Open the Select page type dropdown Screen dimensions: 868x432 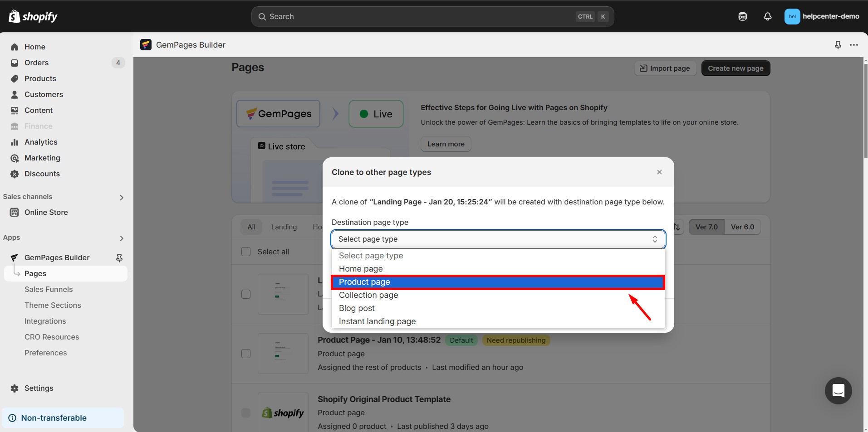[498, 239]
